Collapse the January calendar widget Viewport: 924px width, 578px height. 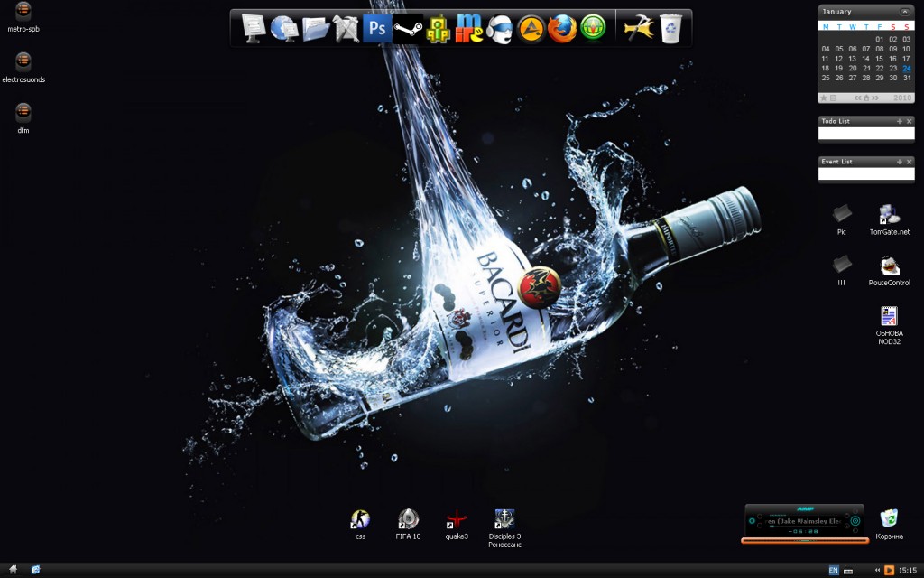[904, 11]
